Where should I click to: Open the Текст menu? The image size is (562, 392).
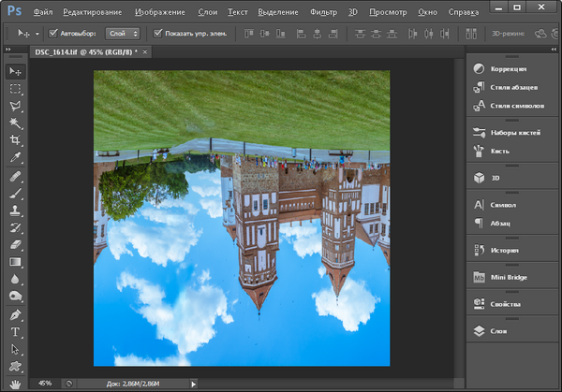coord(238,12)
